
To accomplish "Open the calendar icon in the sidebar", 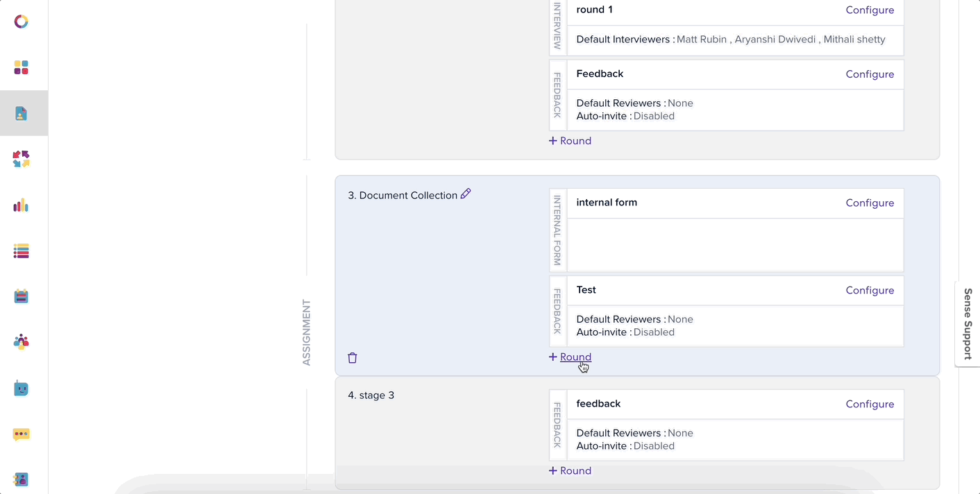I will 21,296.
